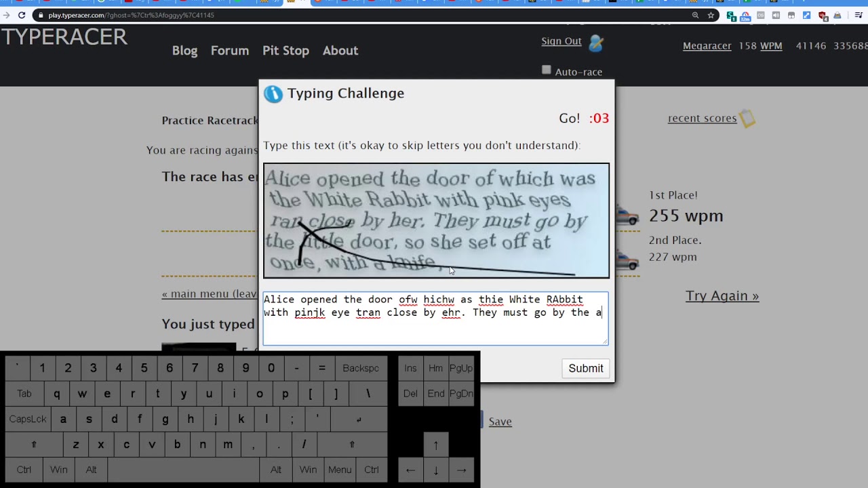The image size is (868, 488).
Task: Click the WPM link in header
Action: 771,46
